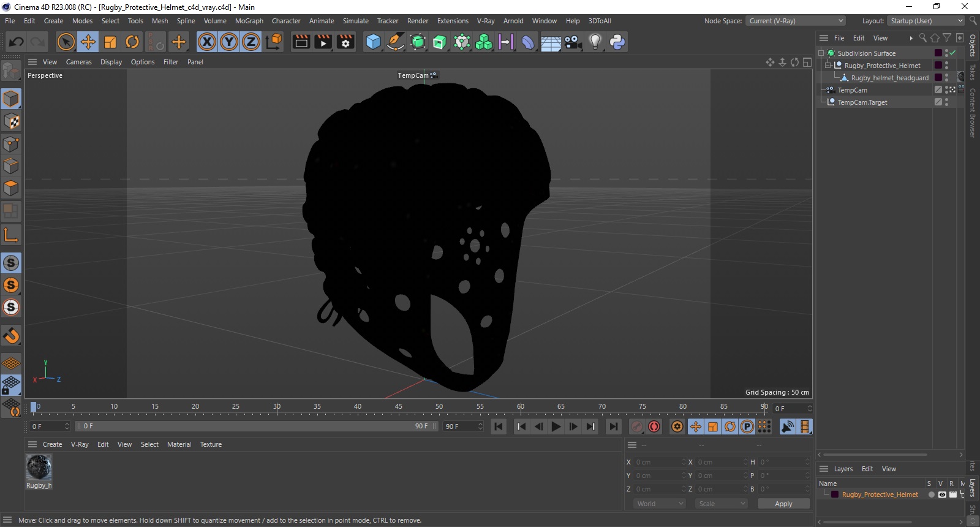Screen dimensions: 980x527
Task: Select the Live Selection tool
Action: (66, 42)
